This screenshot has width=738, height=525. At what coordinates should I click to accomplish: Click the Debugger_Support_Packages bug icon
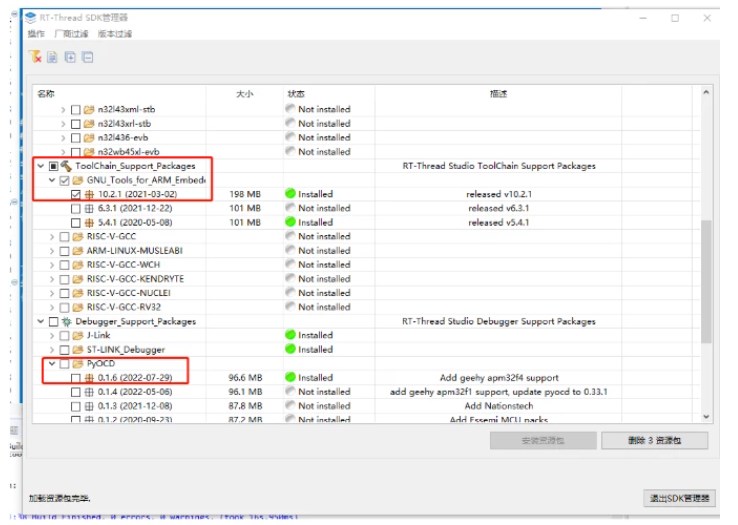pos(66,322)
